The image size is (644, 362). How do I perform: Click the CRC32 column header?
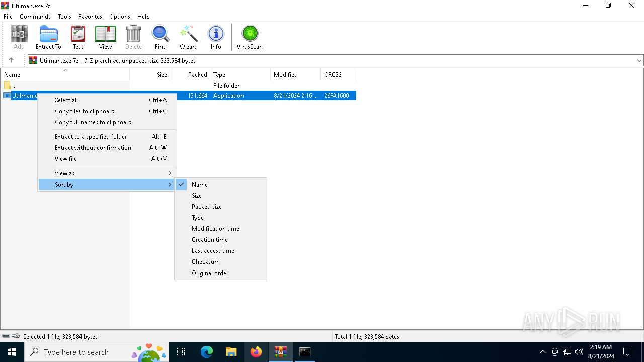click(339, 75)
